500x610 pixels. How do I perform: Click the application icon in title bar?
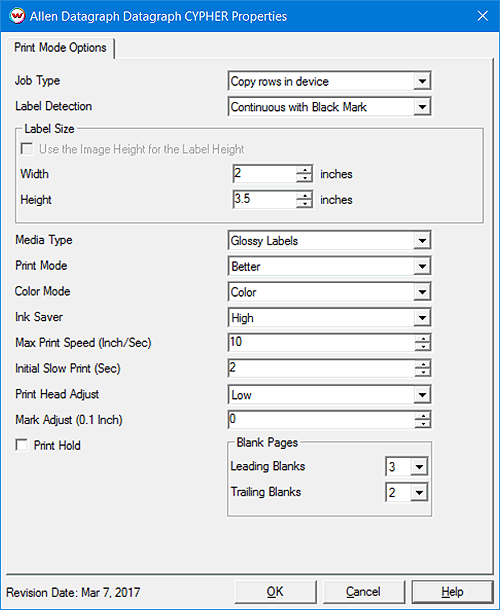pos(17,16)
